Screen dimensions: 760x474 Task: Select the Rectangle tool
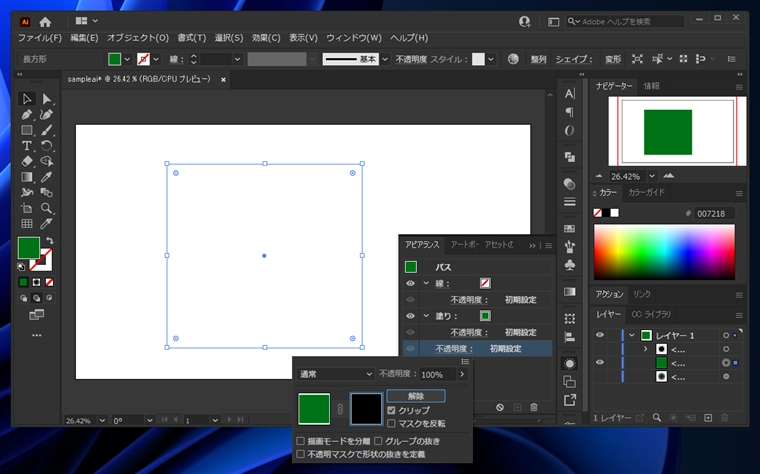[x=27, y=130]
